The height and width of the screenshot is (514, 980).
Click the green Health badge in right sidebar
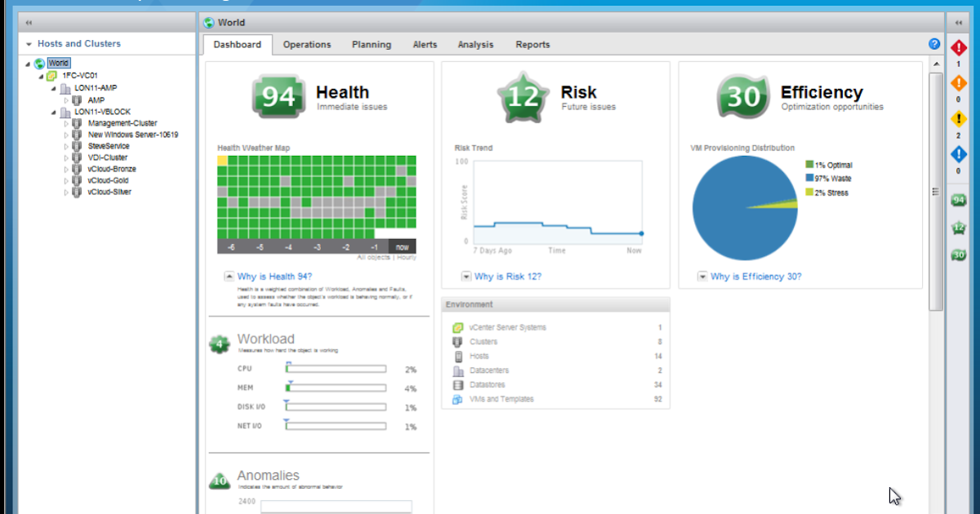tap(958, 199)
